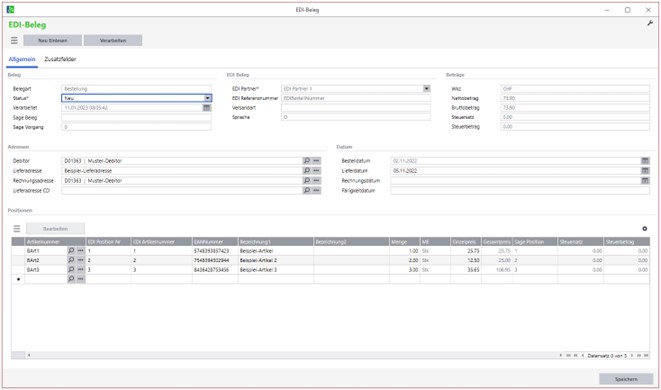Viewport: 661px width, 390px height.
Task: Open Lieferadresse ellipsis options
Action: pos(316,171)
